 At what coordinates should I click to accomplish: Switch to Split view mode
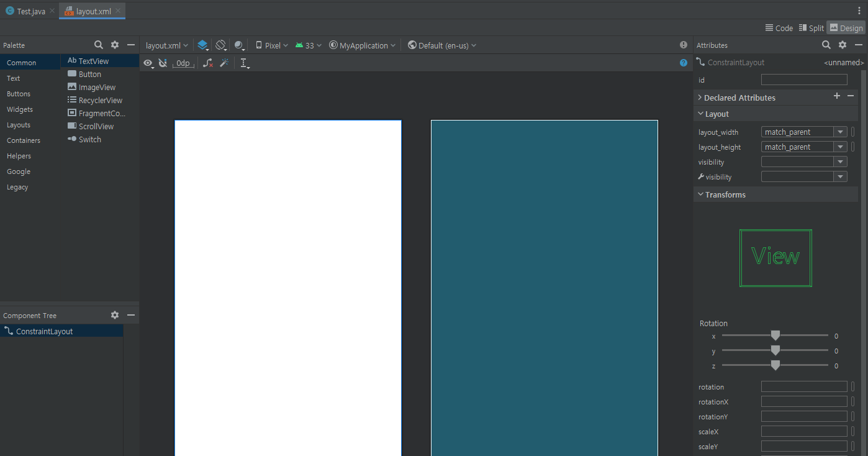811,28
